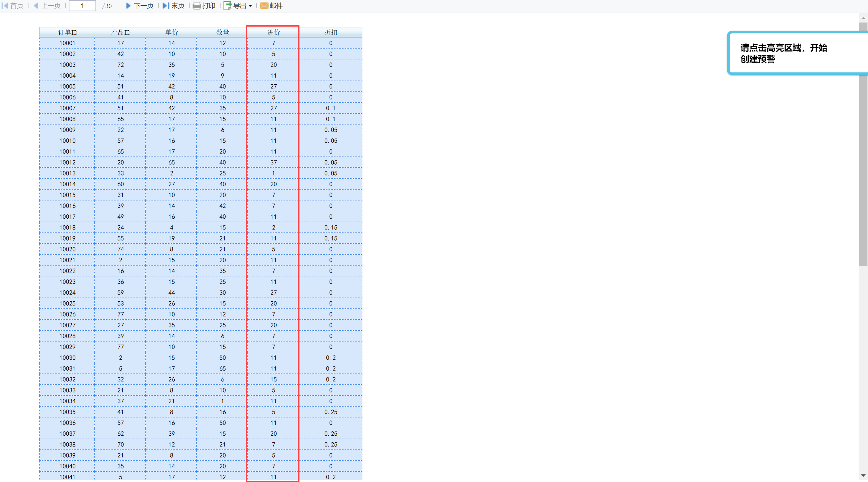This screenshot has height=482, width=868.
Task: Click the 数量 column header
Action: [222, 32]
